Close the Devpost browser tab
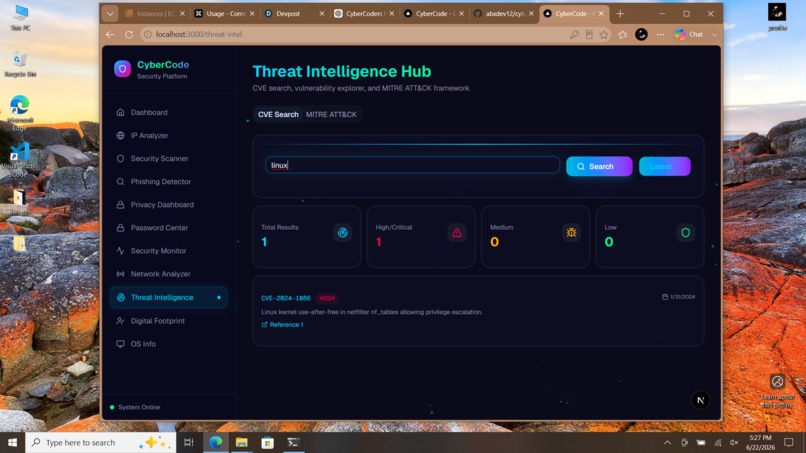806x453 pixels. (x=322, y=14)
